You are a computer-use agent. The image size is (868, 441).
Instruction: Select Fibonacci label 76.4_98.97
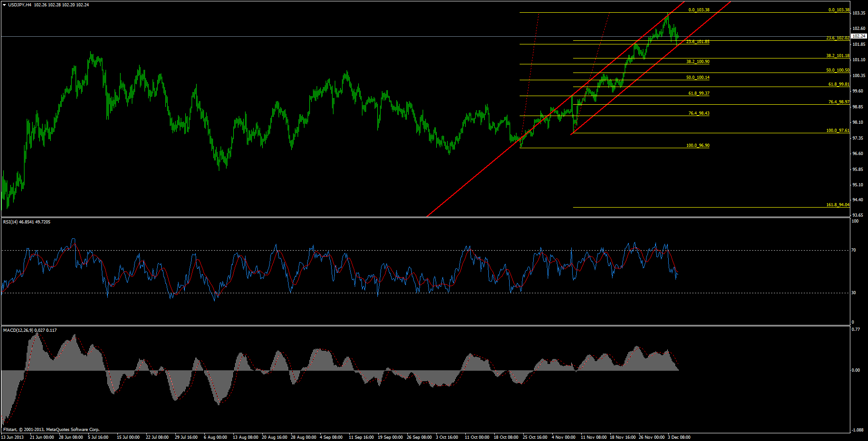coord(839,102)
